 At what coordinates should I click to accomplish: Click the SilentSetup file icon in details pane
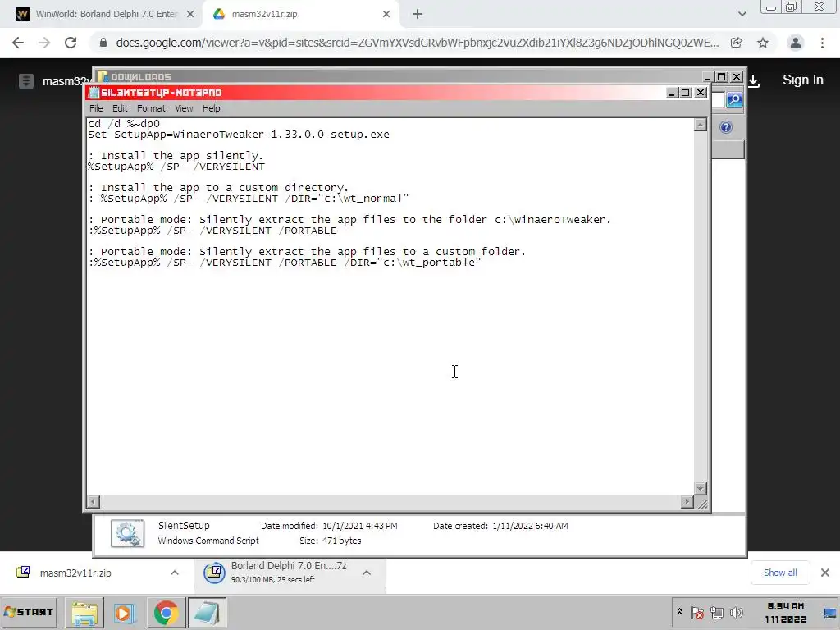coord(127,533)
